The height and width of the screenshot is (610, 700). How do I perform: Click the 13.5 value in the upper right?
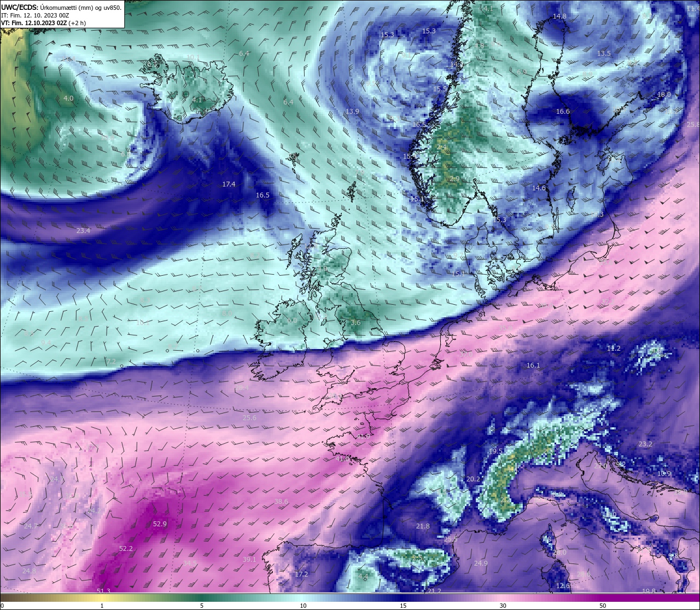pyautogui.click(x=604, y=54)
